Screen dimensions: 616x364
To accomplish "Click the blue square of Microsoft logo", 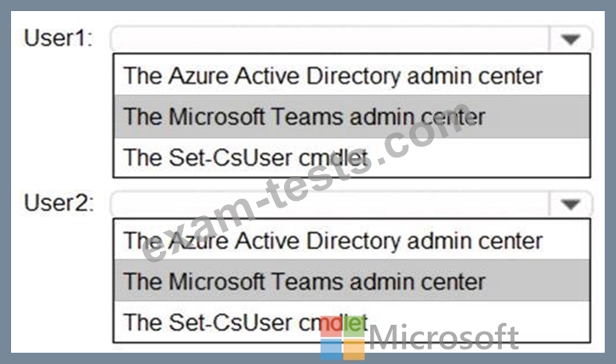I will (x=331, y=350).
